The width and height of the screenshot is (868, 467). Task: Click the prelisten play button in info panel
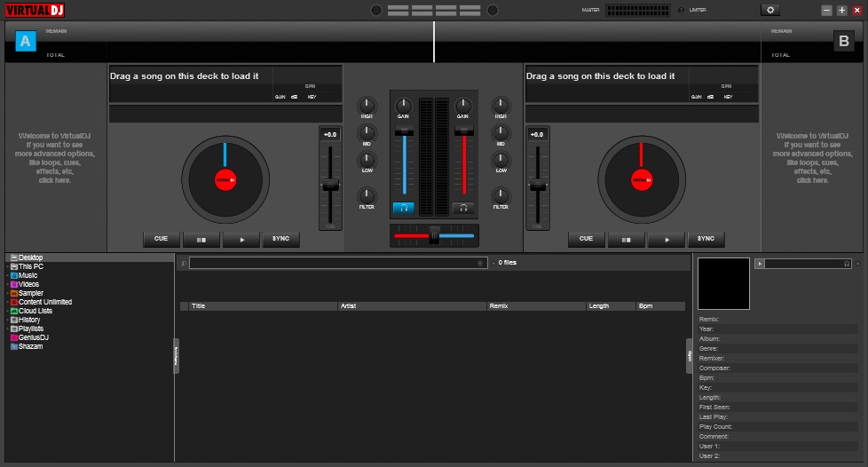tap(760, 264)
